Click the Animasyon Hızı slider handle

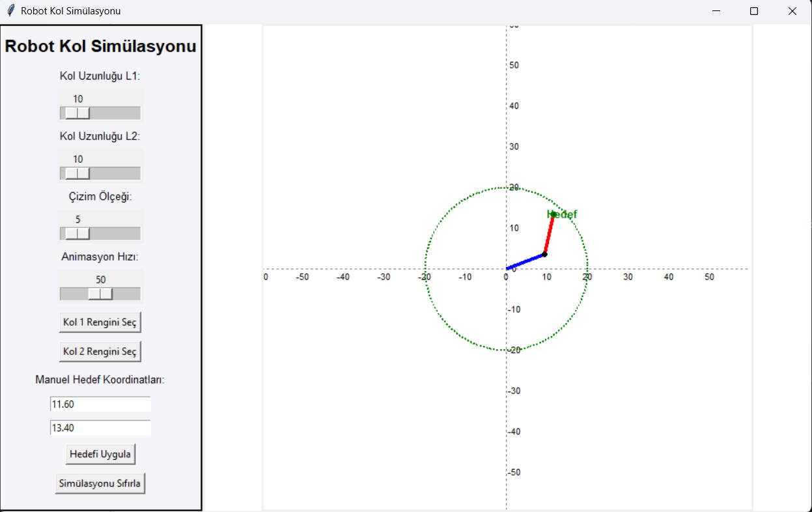coord(100,294)
